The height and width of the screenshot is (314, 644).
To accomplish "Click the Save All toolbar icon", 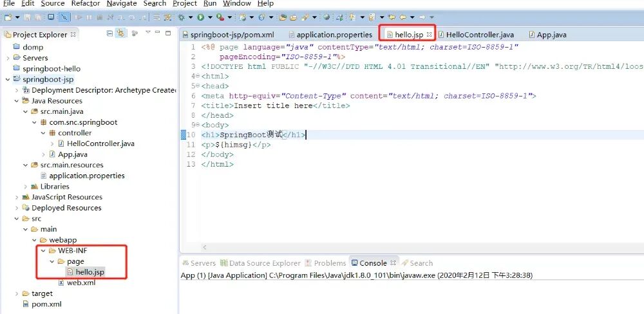I will click(x=38, y=17).
